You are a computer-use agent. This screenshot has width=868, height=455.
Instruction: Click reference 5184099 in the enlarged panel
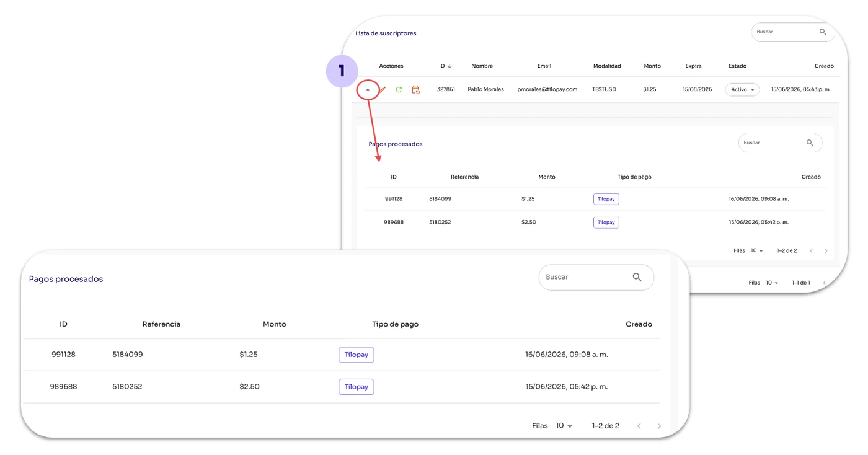click(128, 355)
